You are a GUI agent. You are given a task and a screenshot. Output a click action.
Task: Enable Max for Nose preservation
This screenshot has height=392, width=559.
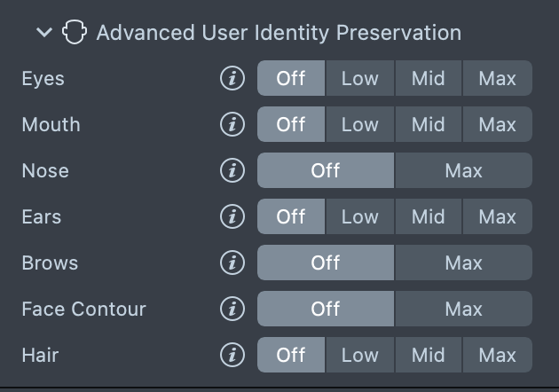(x=463, y=170)
